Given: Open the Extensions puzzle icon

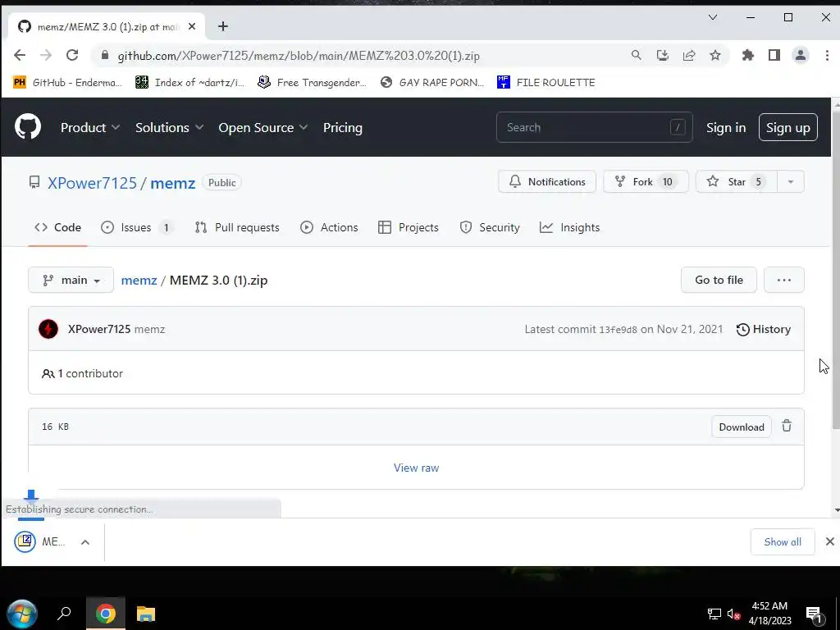Looking at the screenshot, I should click(748, 55).
